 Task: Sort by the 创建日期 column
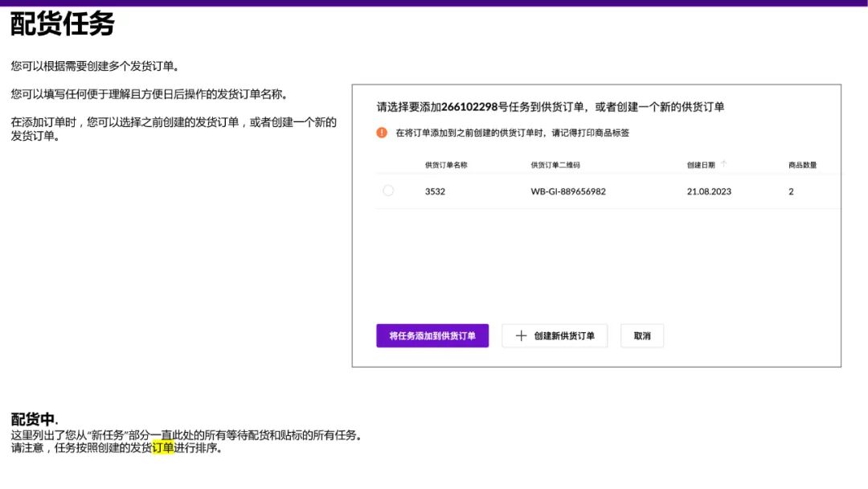point(701,164)
